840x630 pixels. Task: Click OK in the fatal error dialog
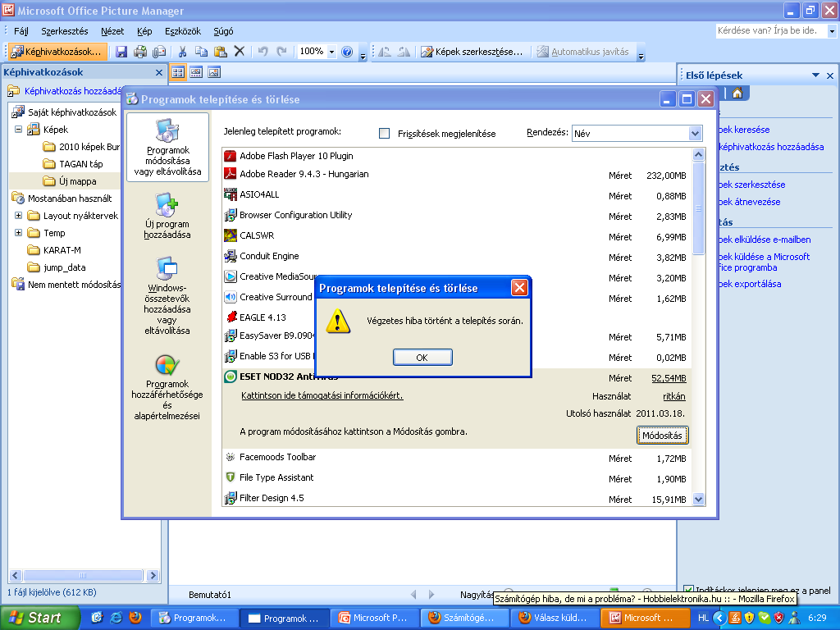pyautogui.click(x=422, y=358)
